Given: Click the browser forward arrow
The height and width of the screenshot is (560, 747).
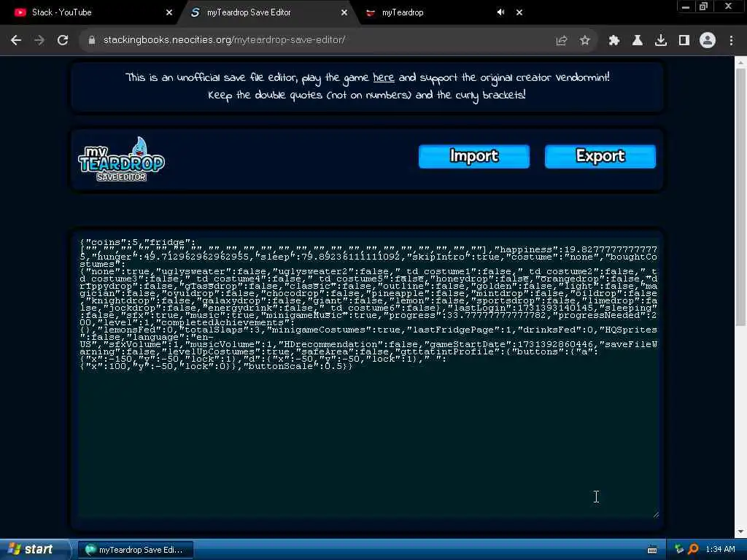Looking at the screenshot, I should [39, 41].
